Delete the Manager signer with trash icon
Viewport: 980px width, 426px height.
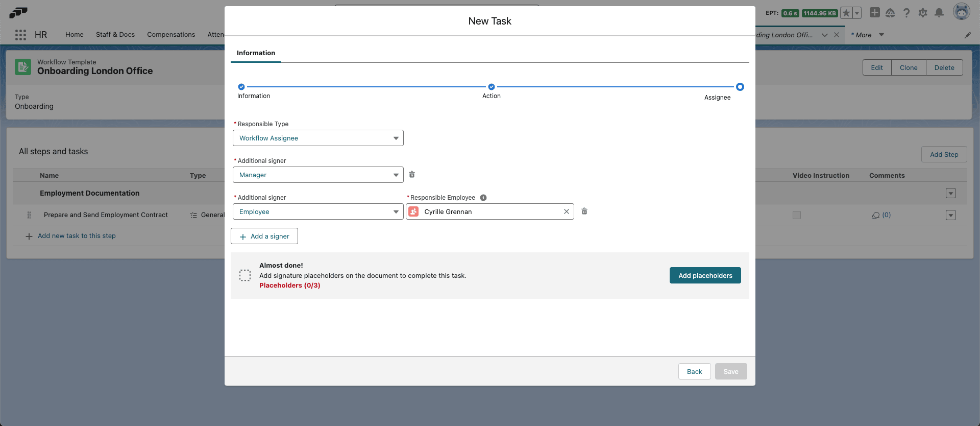(x=412, y=175)
